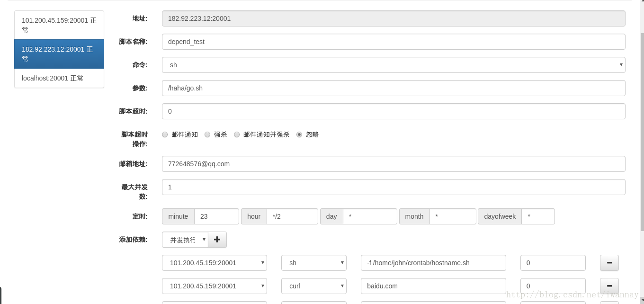Click the 脚本超时 field
The image size is (644, 304).
coord(394,111)
